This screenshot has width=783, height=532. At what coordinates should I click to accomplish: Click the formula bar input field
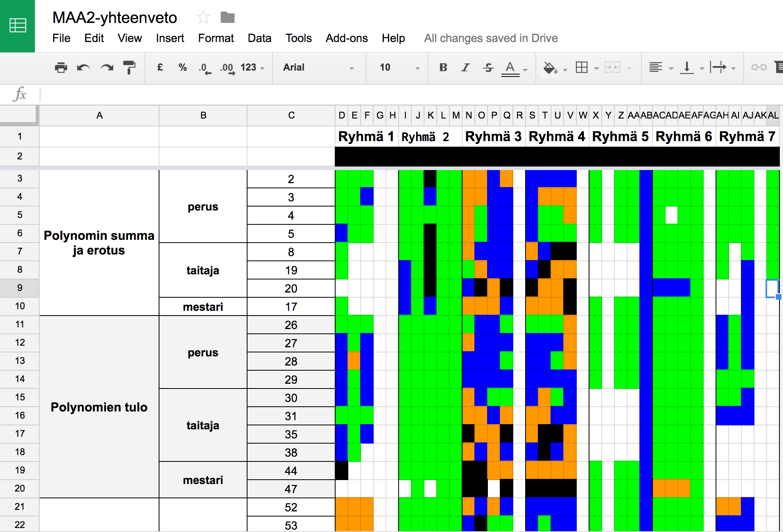397,95
